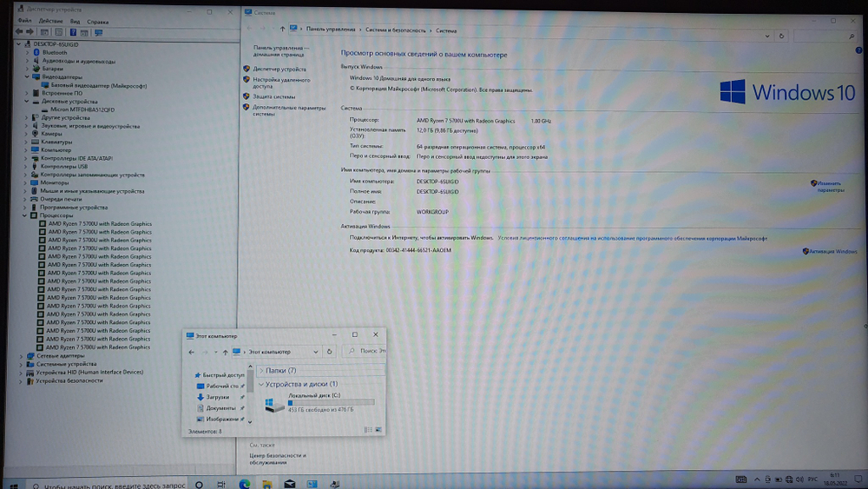Click the blue Help icon in Device Manager toolbar

tap(73, 33)
